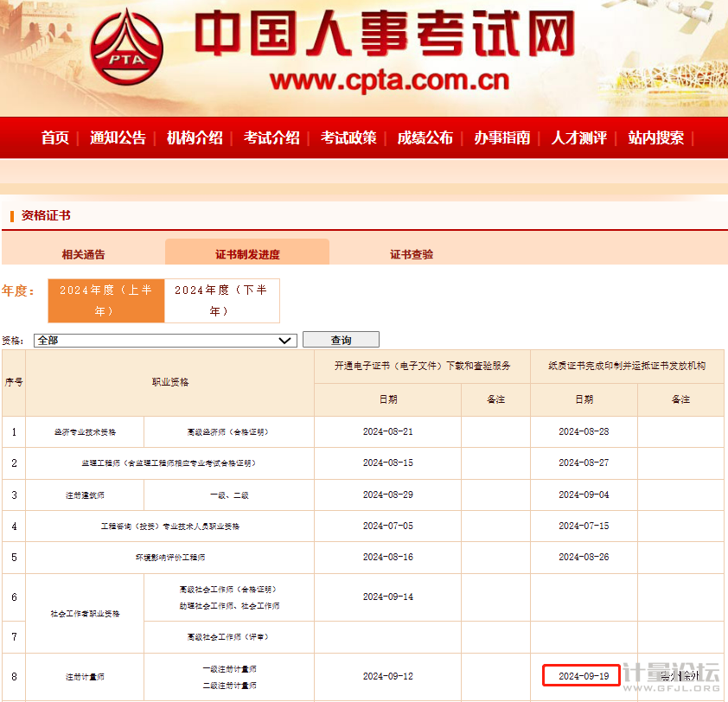Image resolution: width=728 pixels, height=702 pixels.
Task: Click 一级注册计量师 text in row 8
Action: [229, 669]
